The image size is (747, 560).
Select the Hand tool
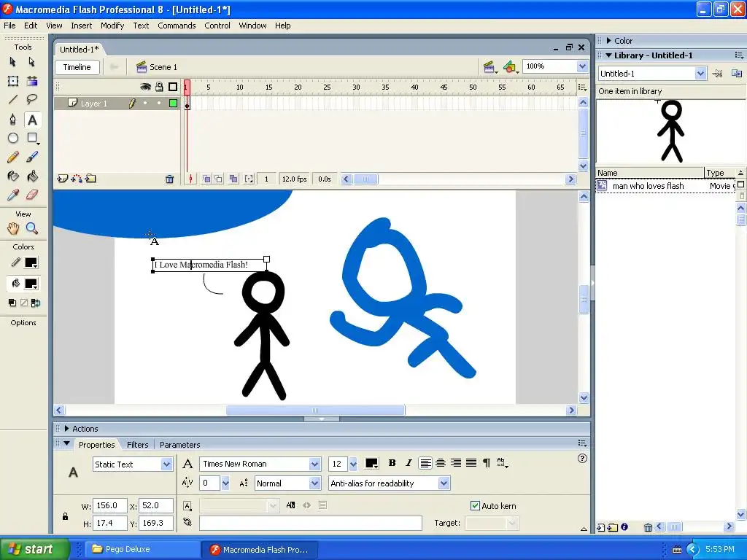pos(13,228)
